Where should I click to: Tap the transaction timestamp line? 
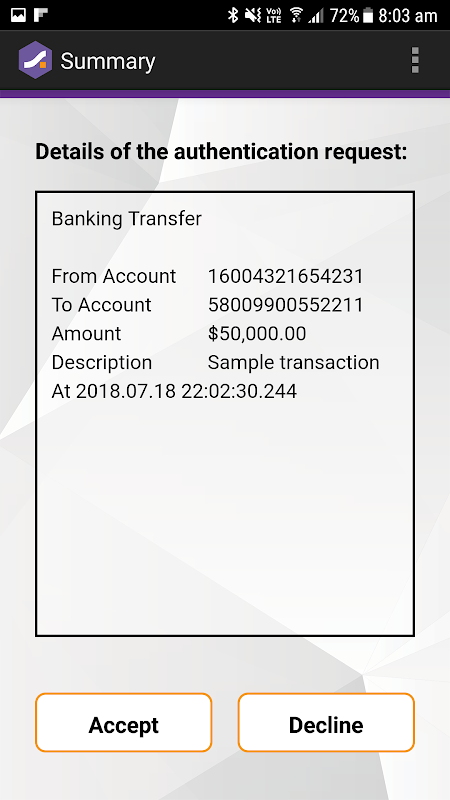(x=174, y=391)
